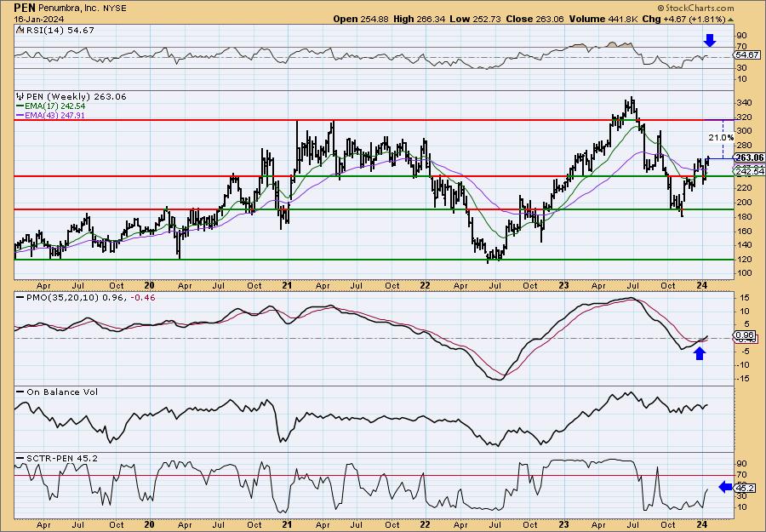Click the green EMA(17) line swatch

(x=20, y=106)
